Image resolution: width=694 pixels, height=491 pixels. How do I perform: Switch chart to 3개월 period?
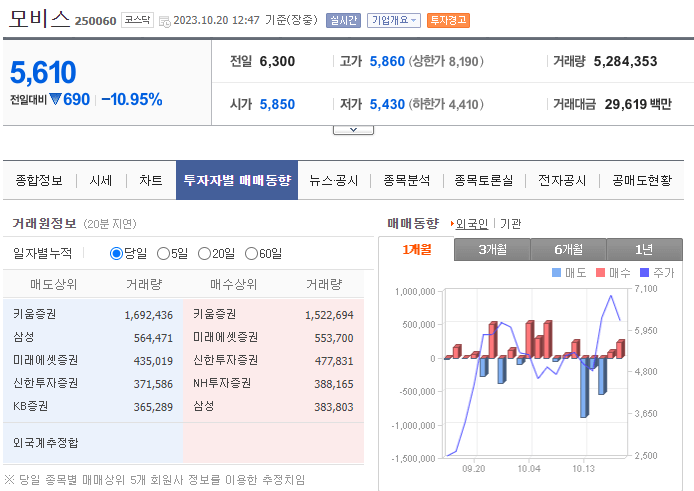[x=492, y=250]
